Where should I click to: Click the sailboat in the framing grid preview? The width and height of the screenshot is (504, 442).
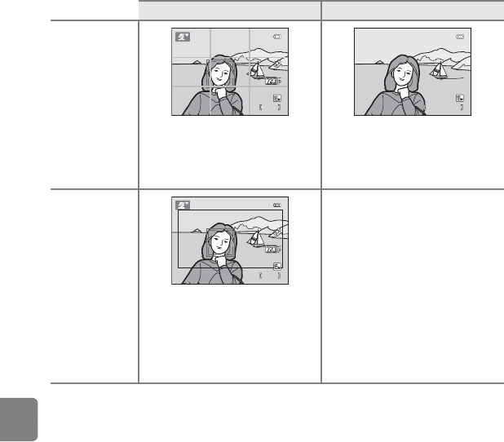(x=256, y=70)
